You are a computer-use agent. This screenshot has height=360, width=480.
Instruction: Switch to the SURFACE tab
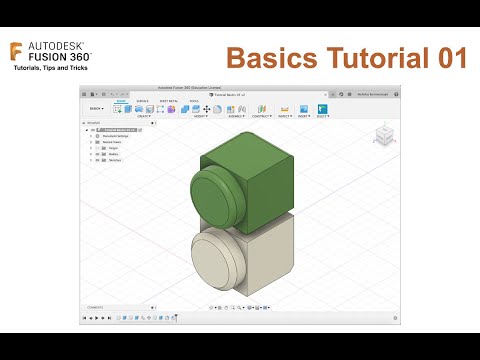click(142, 101)
